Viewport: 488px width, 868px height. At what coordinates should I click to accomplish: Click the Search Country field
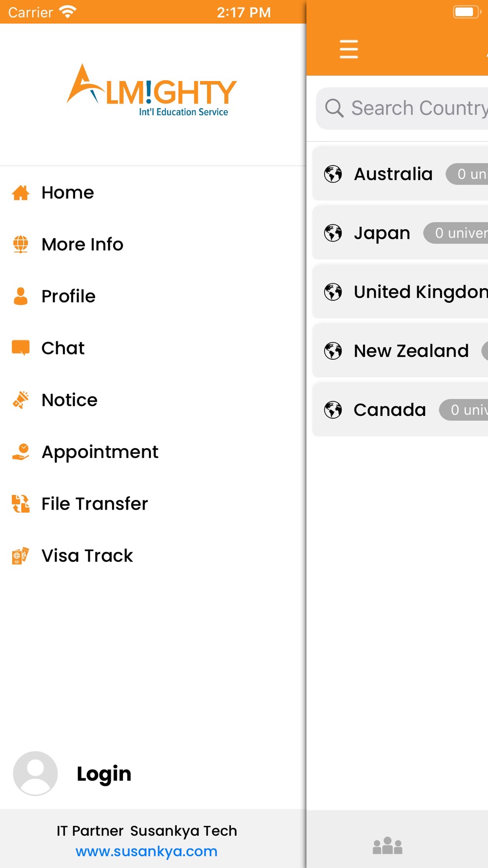pos(402,108)
